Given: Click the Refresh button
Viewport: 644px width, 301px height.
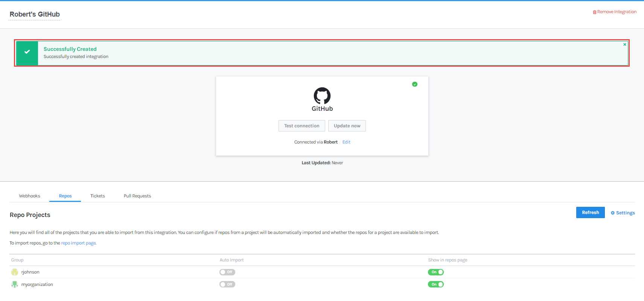Looking at the screenshot, I should pos(591,212).
